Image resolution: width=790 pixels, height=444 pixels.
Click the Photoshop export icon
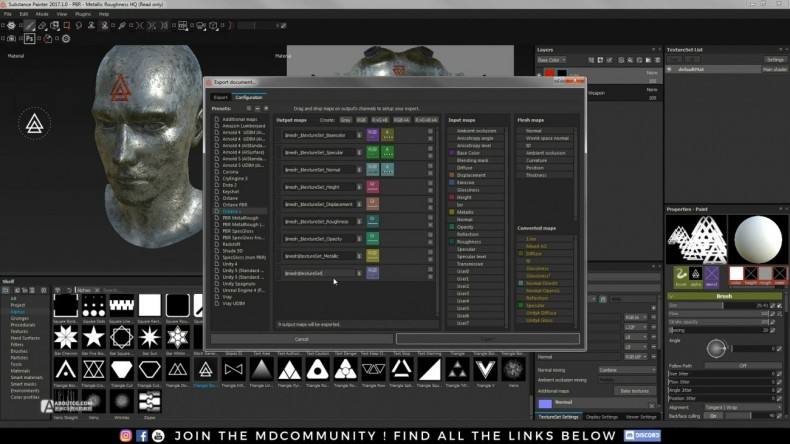(29, 38)
